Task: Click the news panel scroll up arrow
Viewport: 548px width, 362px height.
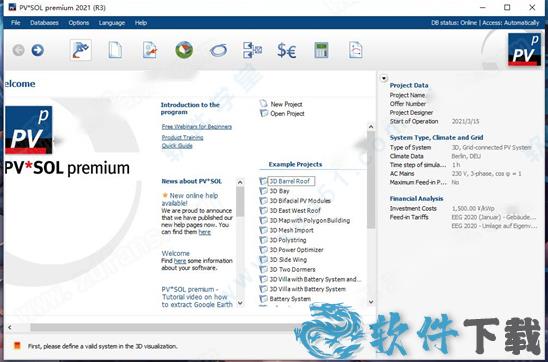Action: click(x=240, y=182)
